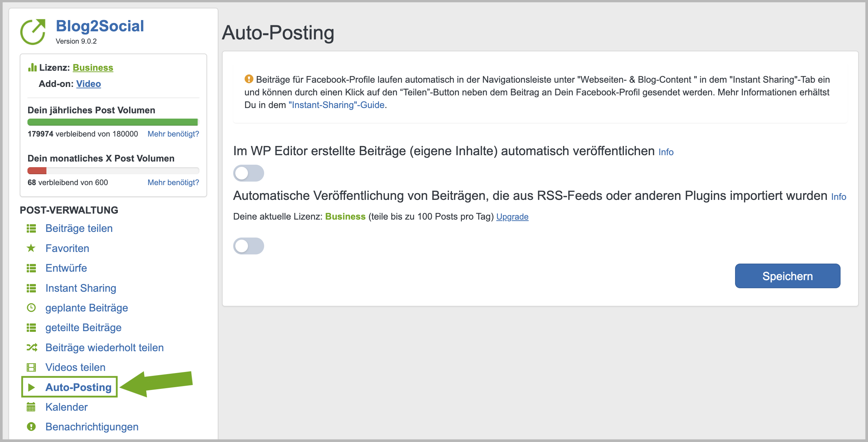Click the film icon beside Videos teilen
Viewport: 868px width, 442px height.
[31, 367]
